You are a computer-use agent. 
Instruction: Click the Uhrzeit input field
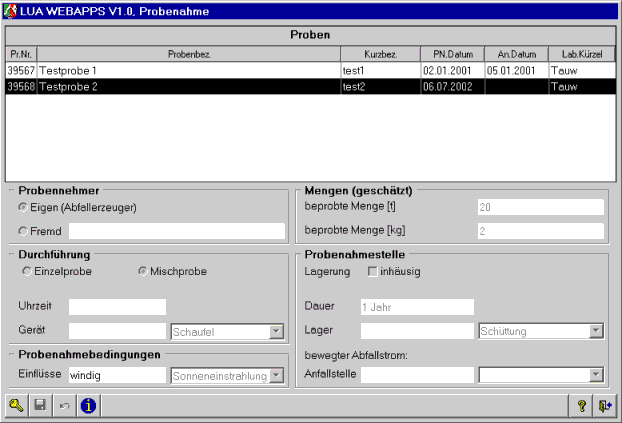pos(117,307)
